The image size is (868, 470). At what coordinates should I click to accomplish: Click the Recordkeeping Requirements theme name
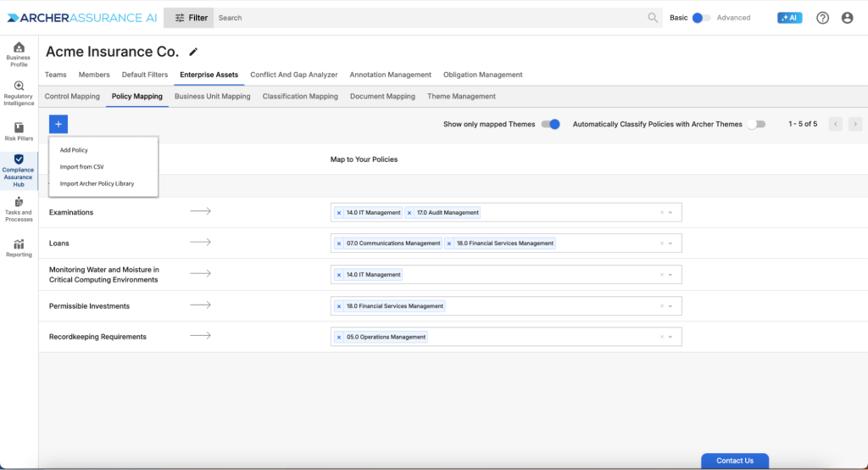(97, 337)
